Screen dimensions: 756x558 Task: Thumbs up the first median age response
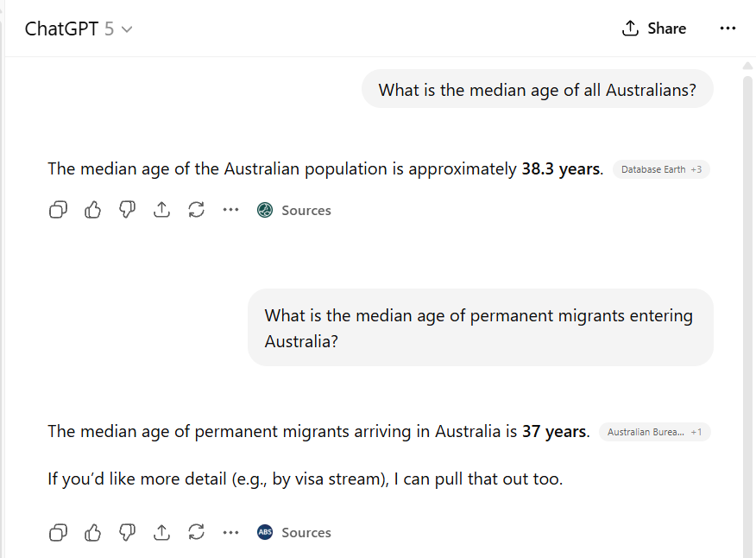92,210
